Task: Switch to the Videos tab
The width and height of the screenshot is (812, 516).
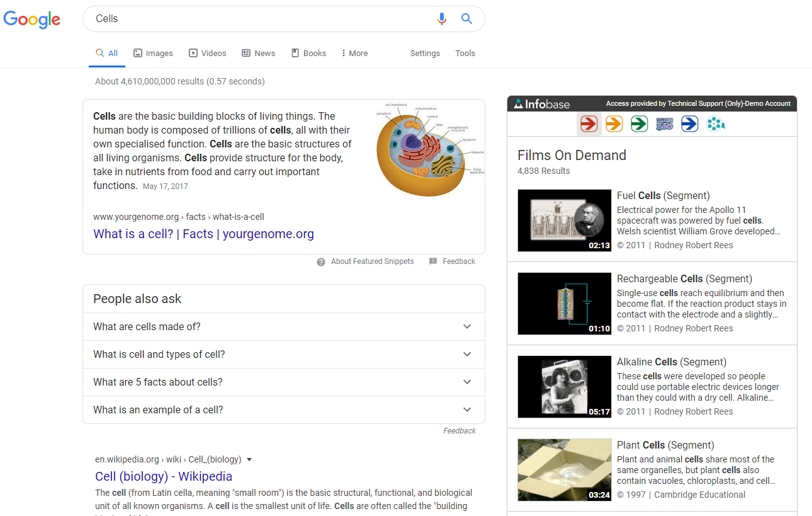Action: click(x=208, y=54)
